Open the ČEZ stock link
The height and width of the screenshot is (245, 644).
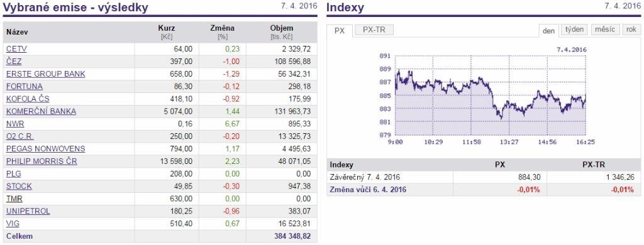(x=14, y=62)
